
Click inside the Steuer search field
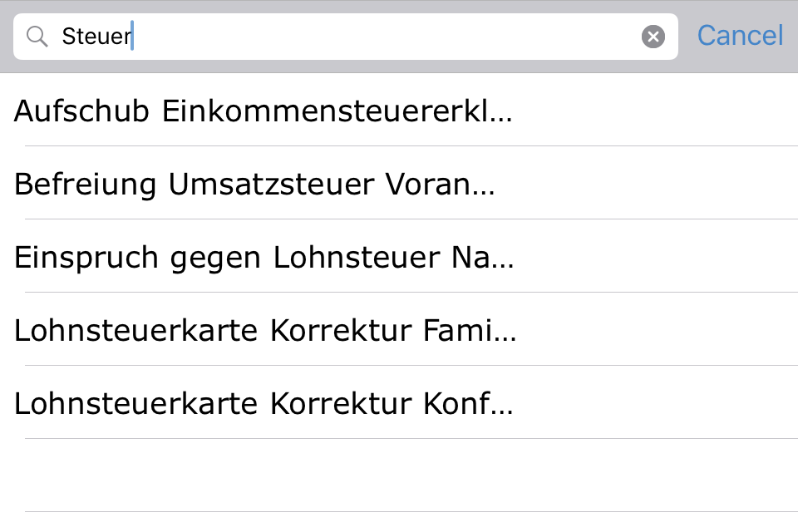tap(374, 37)
